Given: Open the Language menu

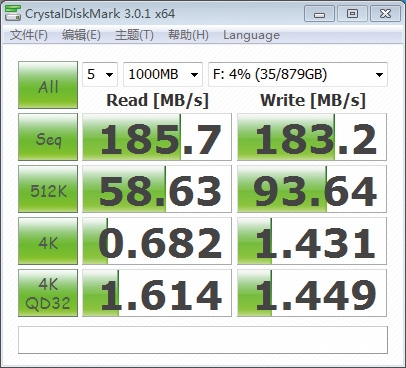Looking at the screenshot, I should [251, 35].
